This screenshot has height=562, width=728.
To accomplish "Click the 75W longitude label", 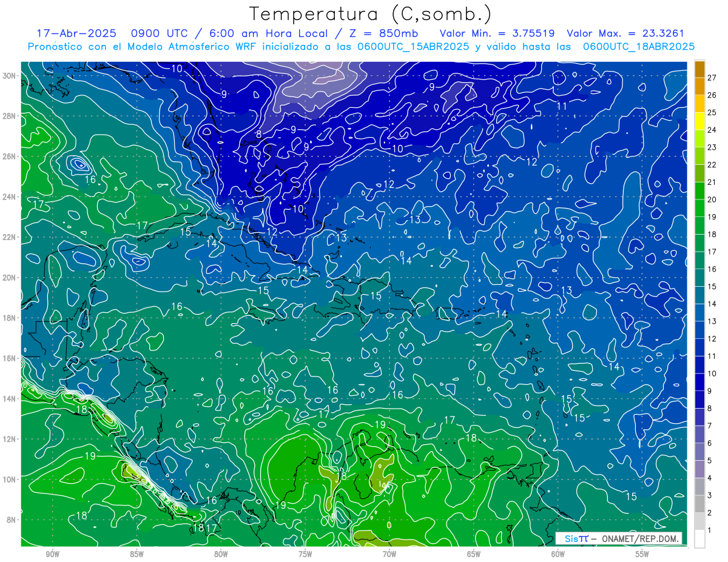I will pyautogui.click(x=305, y=554).
